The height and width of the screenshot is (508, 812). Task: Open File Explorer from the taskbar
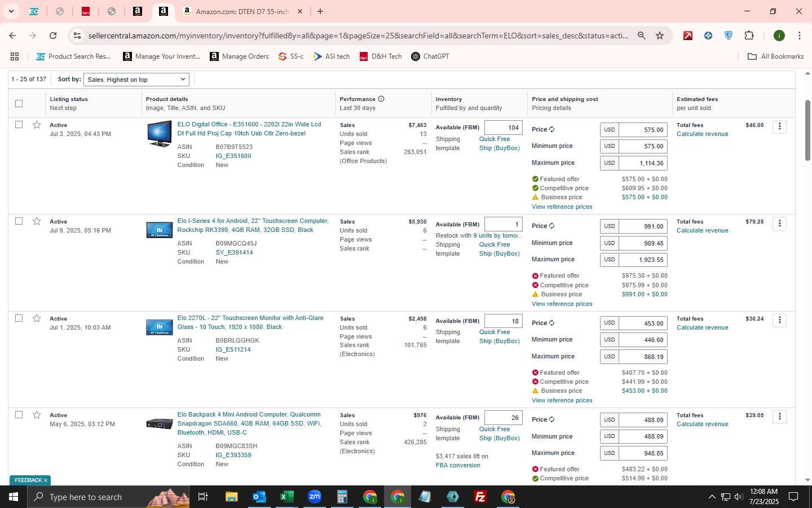coord(231,497)
